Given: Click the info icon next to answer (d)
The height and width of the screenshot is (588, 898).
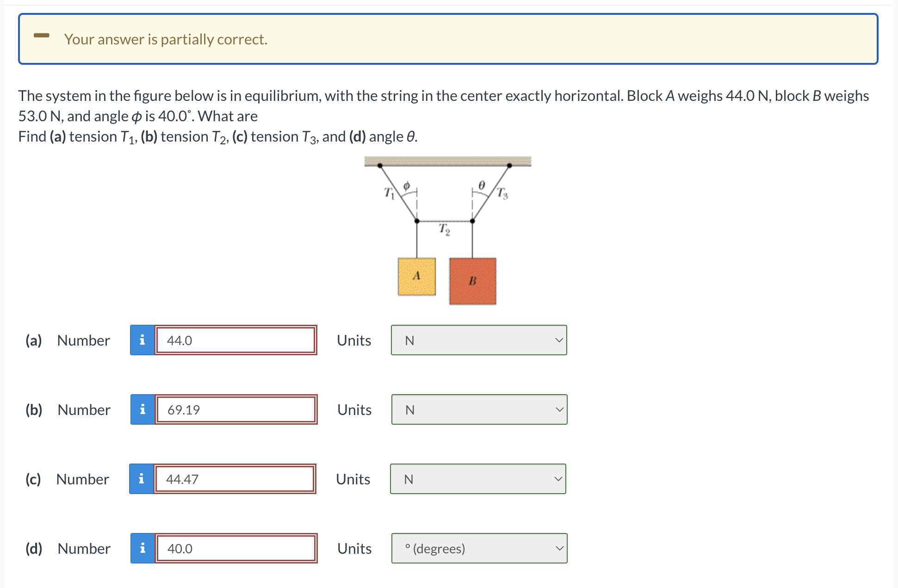Looking at the screenshot, I should click(x=142, y=549).
